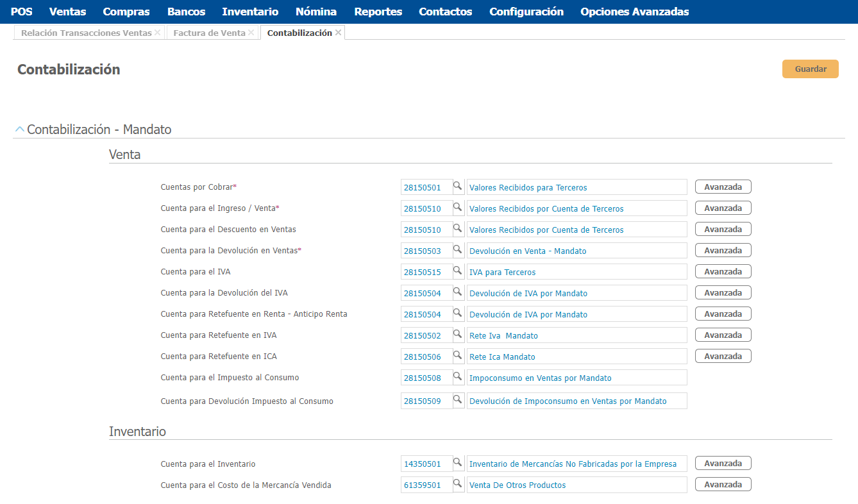Open the Opciones Avanzadas menu
The width and height of the screenshot is (858, 504).
(634, 12)
